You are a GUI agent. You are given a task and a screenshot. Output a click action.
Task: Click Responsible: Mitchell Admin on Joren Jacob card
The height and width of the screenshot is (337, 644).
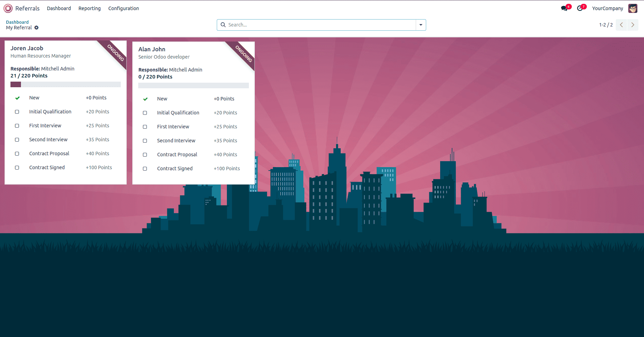point(42,69)
